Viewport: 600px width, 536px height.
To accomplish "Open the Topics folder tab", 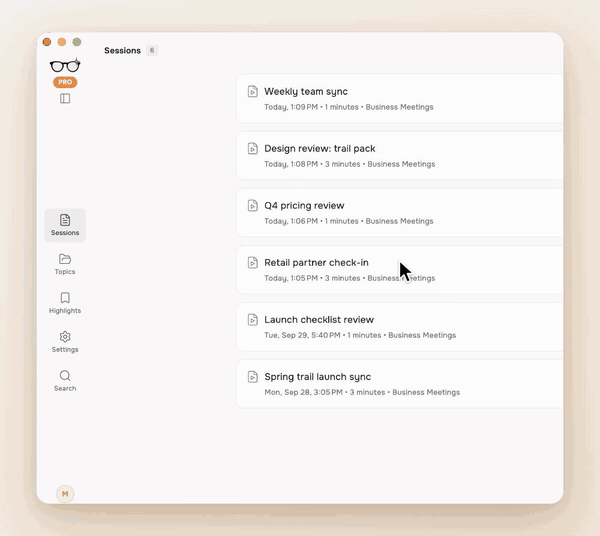I will point(65,264).
